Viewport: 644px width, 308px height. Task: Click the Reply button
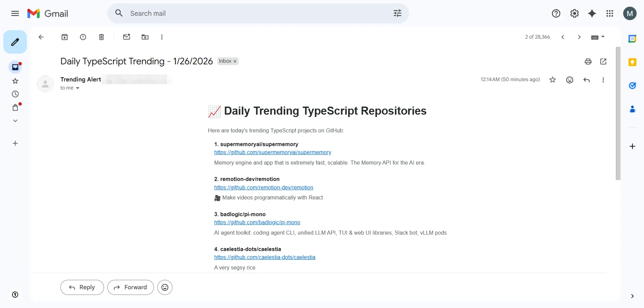pyautogui.click(x=82, y=287)
